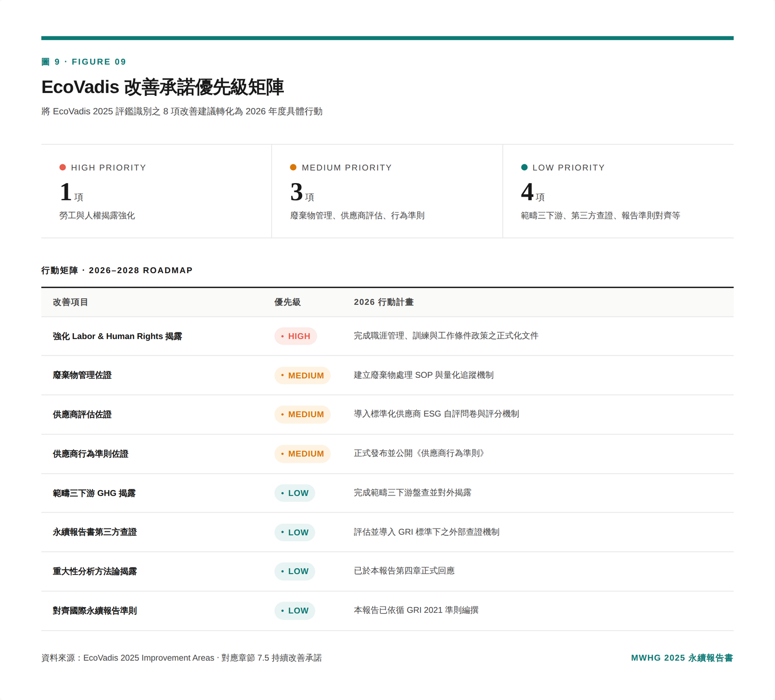Click action text 已於本報告第四章正式回應

404,571
